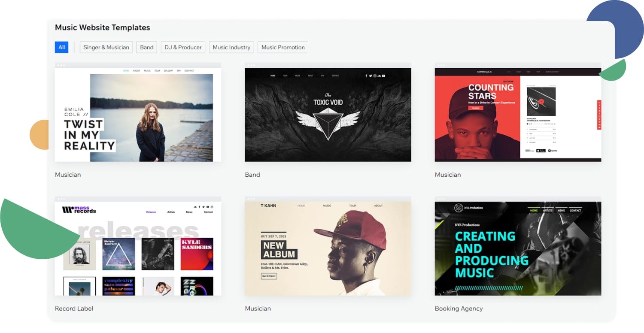
Task: Filter templates by Band
Action: (x=147, y=47)
